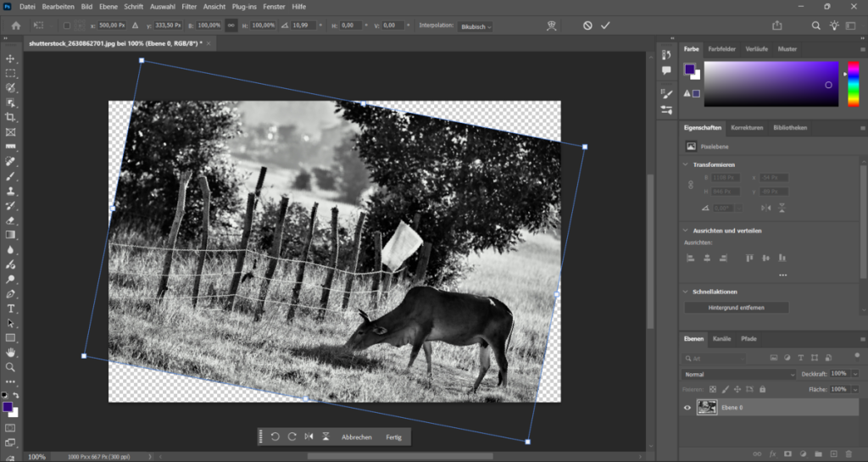The height and width of the screenshot is (462, 868).
Task: Cancel the transform with the circle-slash icon
Action: click(x=587, y=25)
